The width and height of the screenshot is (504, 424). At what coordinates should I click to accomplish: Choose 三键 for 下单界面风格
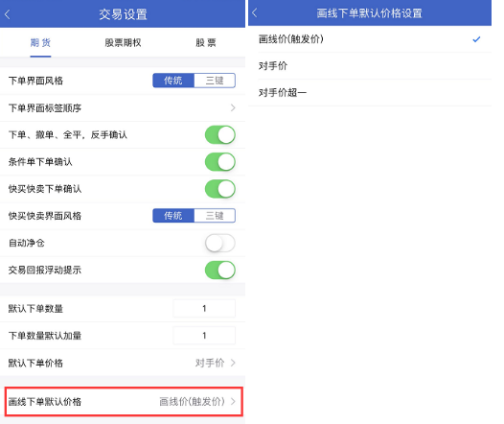pos(215,81)
